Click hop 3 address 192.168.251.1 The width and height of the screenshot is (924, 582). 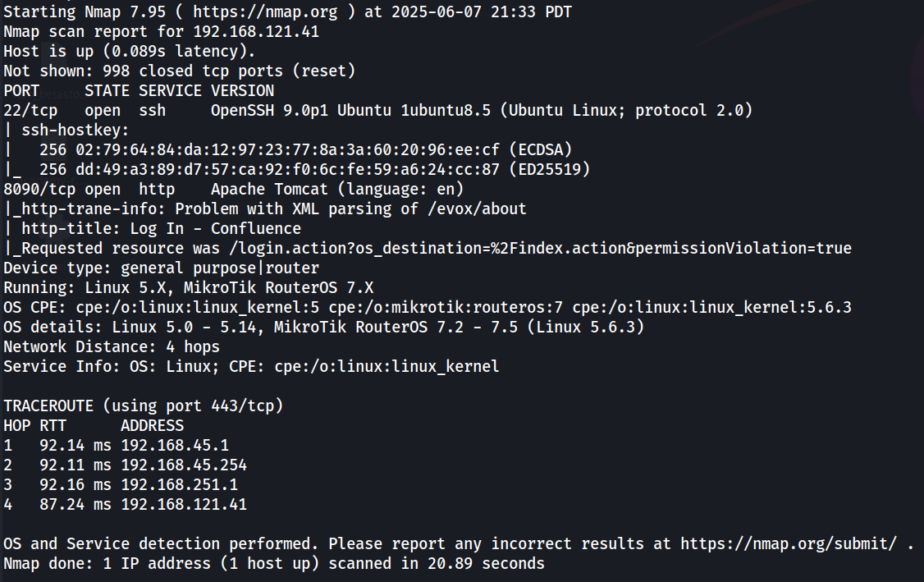coord(179,484)
